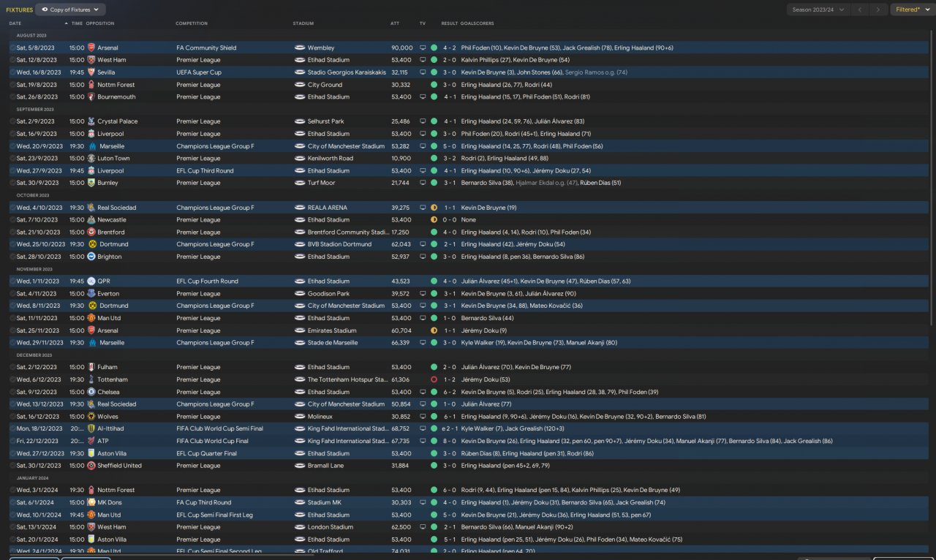Click the stadium icon beside Goodison Park
The height and width of the screenshot is (560, 936).
click(300, 293)
